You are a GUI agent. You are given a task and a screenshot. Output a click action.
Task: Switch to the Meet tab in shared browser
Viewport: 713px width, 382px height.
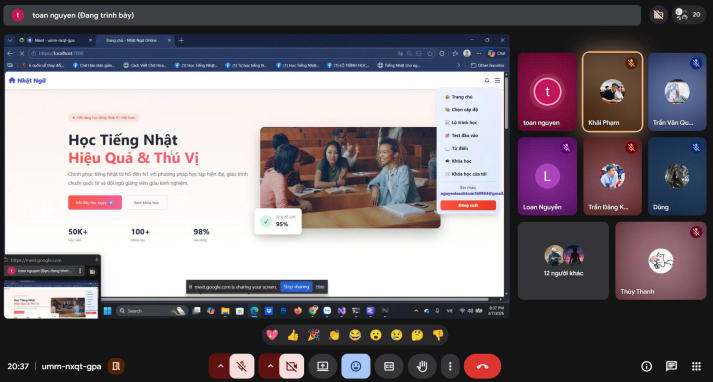55,40
